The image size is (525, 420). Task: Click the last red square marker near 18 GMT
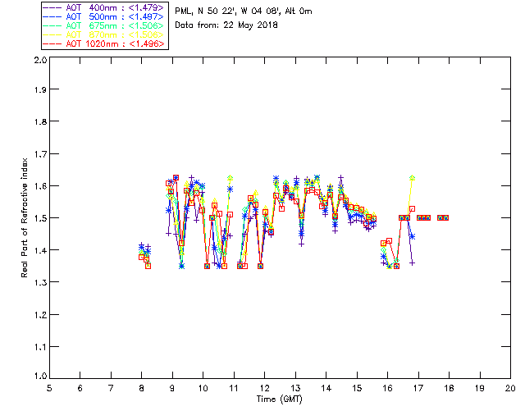tap(445, 217)
